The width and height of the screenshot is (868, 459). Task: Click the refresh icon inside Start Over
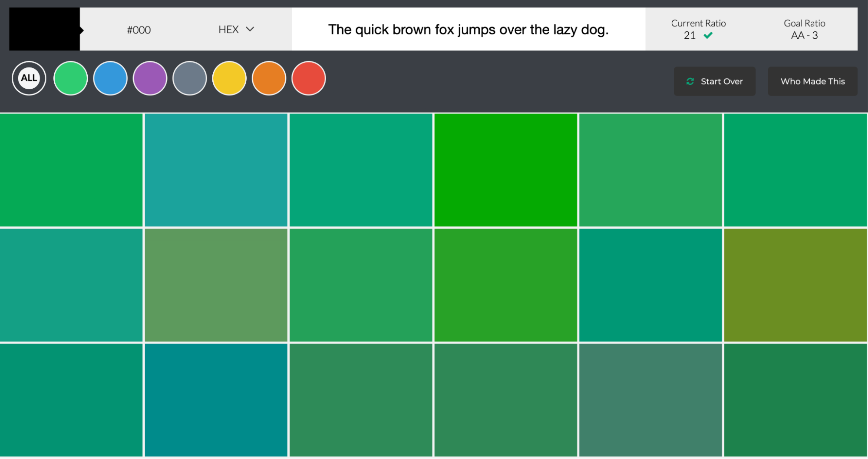(x=690, y=81)
